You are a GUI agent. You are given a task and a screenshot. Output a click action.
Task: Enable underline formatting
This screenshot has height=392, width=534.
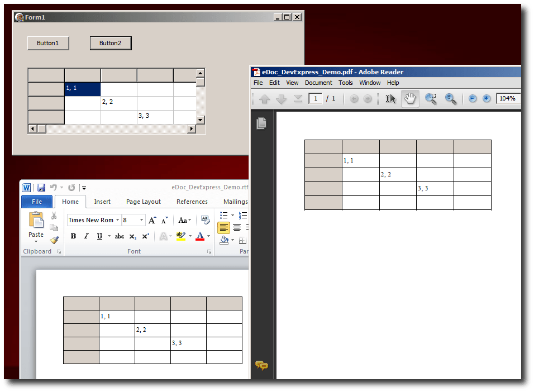pos(99,236)
